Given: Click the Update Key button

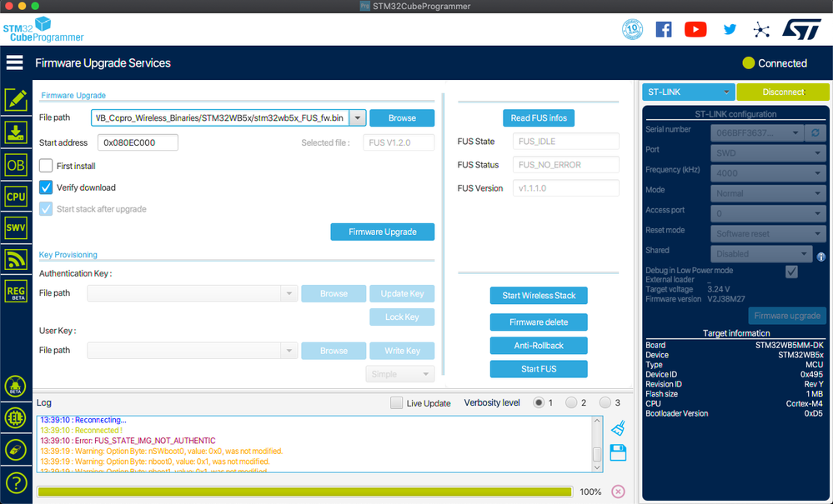Looking at the screenshot, I should click(402, 293).
